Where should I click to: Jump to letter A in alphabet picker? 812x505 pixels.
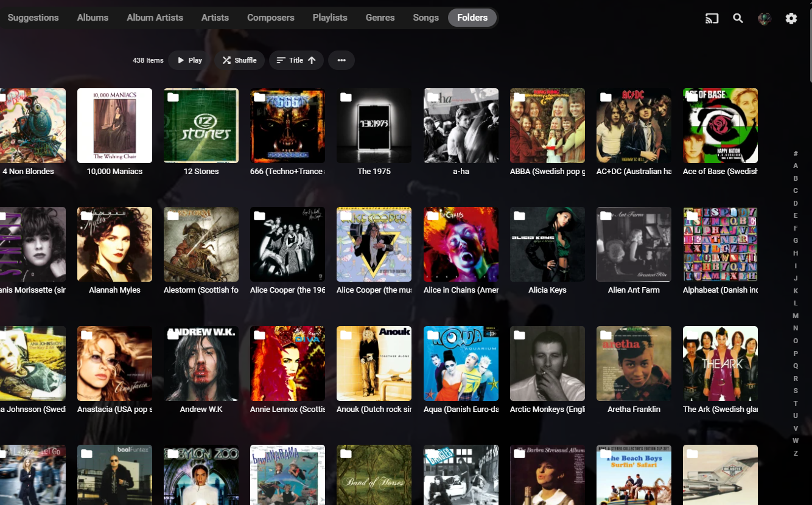tap(796, 165)
